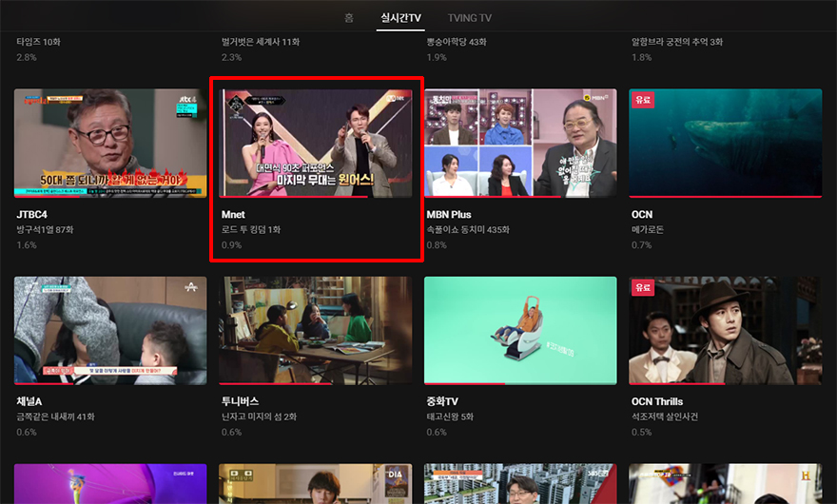Click the progress bar under Mnet thumbnail
Image resolution: width=837 pixels, height=504 pixels.
(316, 197)
